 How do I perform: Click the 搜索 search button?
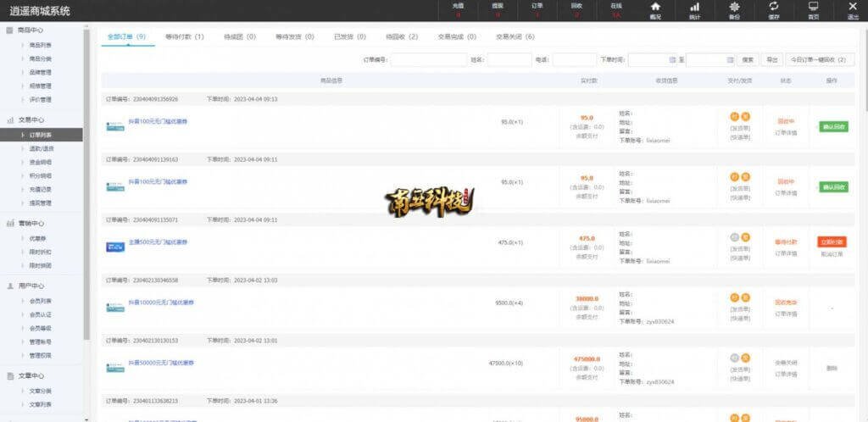748,60
